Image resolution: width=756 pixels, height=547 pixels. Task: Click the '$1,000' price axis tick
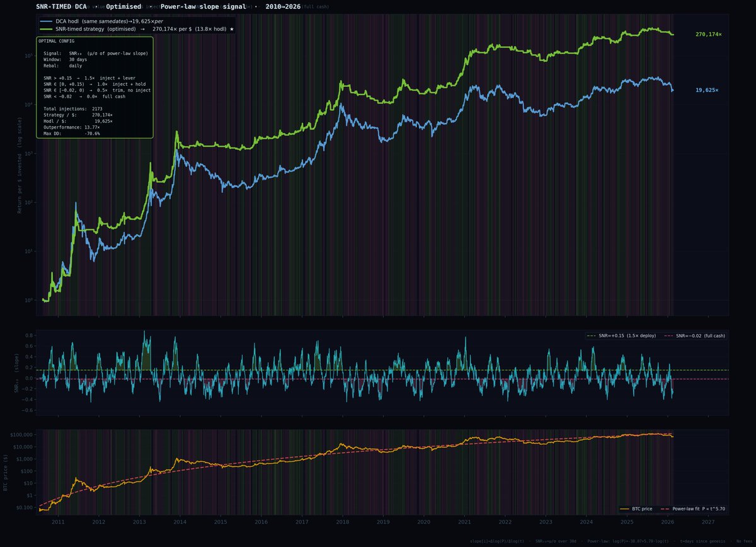click(25, 459)
